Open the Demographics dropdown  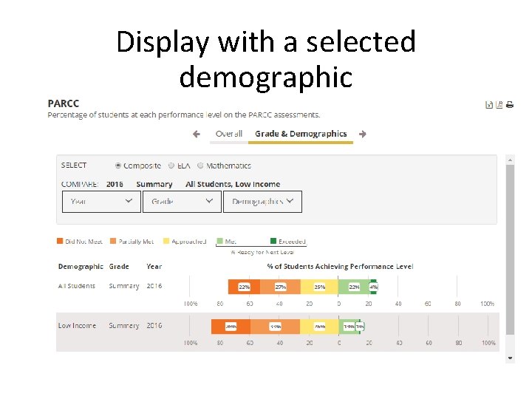pyautogui.click(x=262, y=202)
